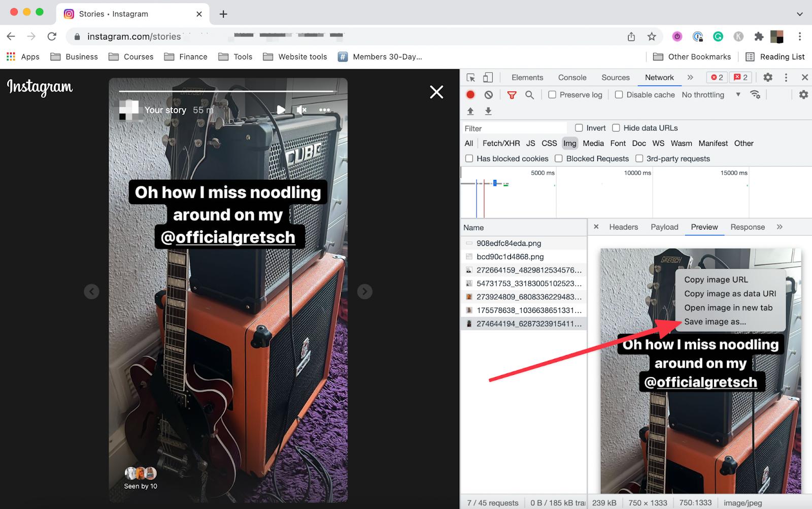
Task: Open Chrome three-dot menu
Action: (x=800, y=36)
